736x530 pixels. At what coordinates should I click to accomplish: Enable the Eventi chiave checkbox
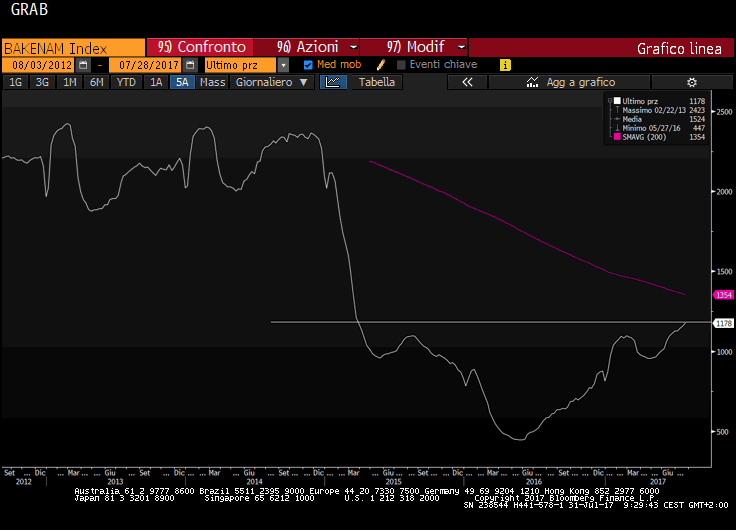point(401,65)
